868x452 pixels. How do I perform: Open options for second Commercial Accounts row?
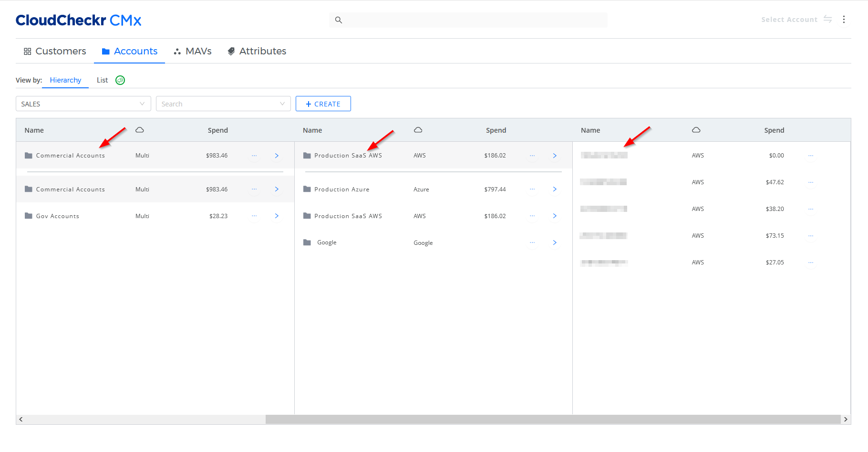(254, 189)
